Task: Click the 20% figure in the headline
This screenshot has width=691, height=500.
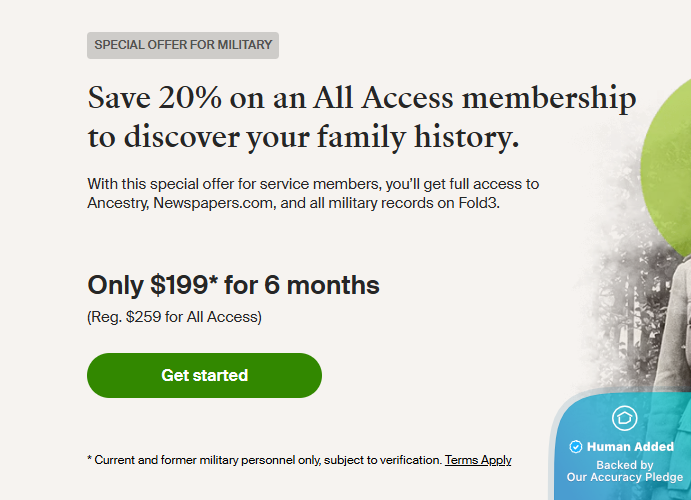Action: [183, 98]
